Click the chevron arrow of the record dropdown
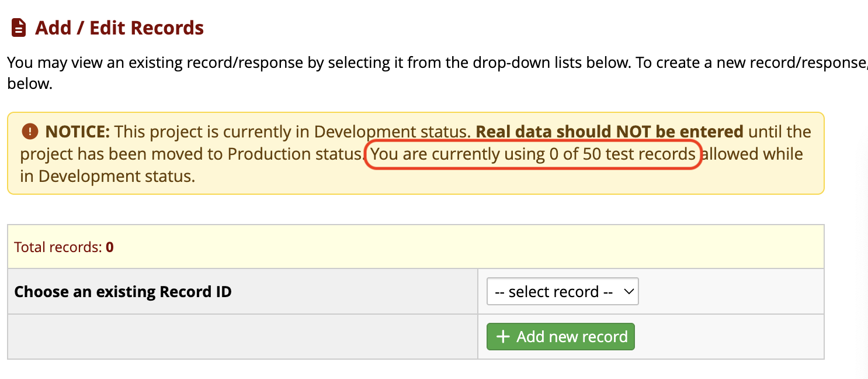 point(629,291)
